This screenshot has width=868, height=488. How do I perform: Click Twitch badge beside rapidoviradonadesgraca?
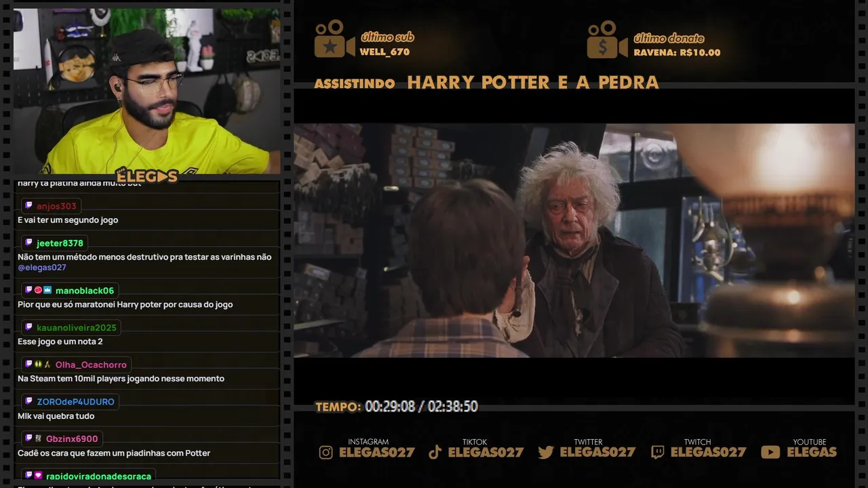29,476
